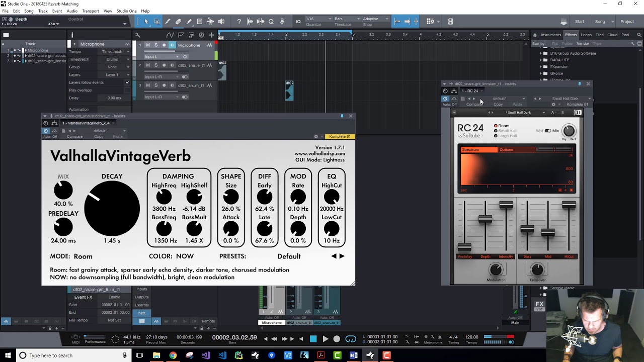
Task: Pin the ValhallaVintageVerb inserts window
Action: pos(342,116)
